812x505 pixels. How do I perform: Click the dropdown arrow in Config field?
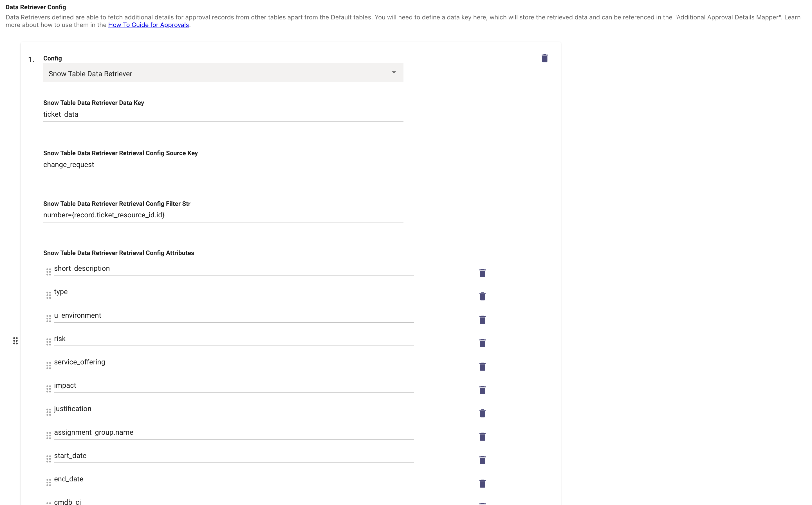pos(394,73)
